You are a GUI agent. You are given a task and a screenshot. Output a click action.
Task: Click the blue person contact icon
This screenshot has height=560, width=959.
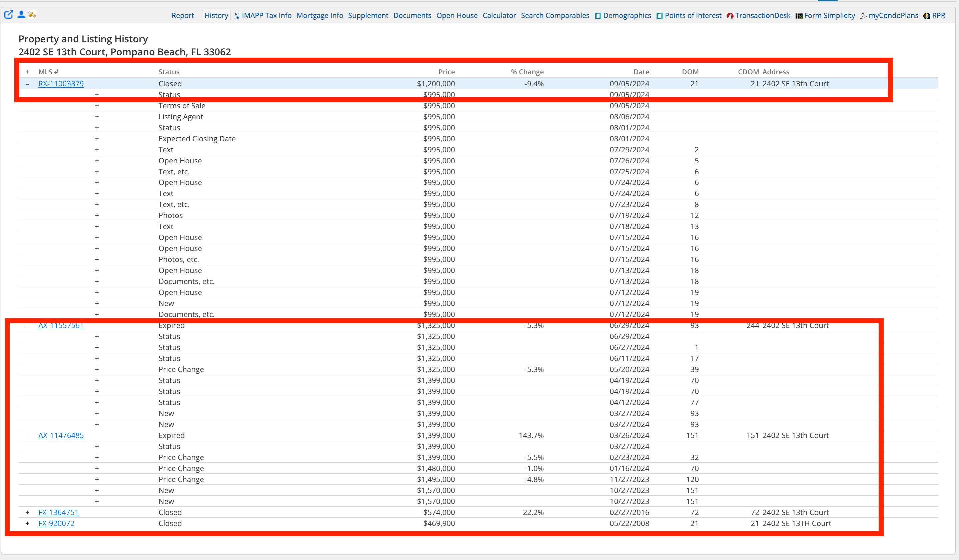21,15
